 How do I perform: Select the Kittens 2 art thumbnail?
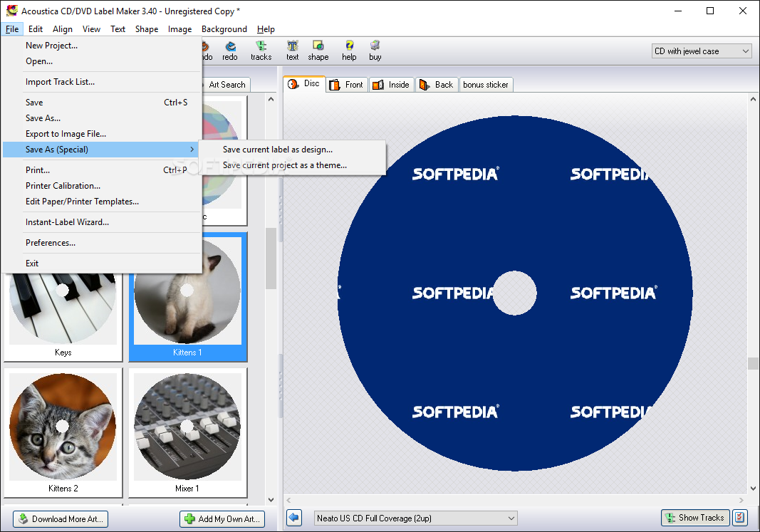(63, 433)
